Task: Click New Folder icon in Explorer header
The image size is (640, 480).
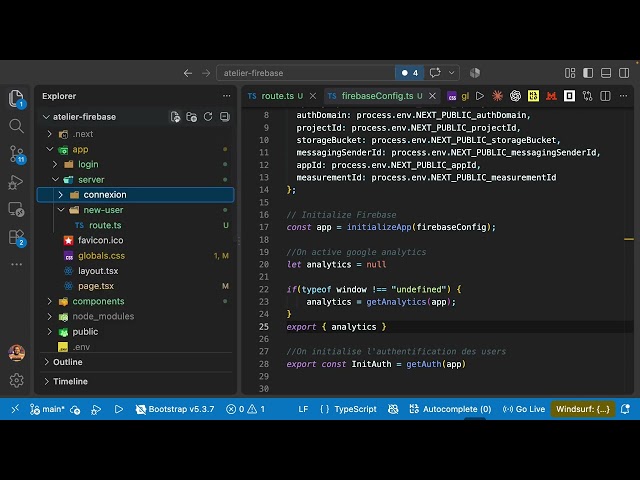Action: coord(191,117)
